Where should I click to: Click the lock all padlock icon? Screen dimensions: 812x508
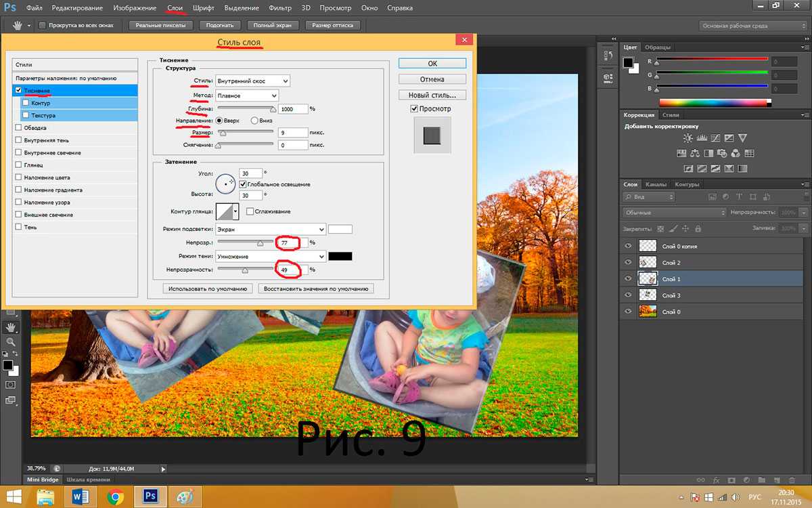698,229
